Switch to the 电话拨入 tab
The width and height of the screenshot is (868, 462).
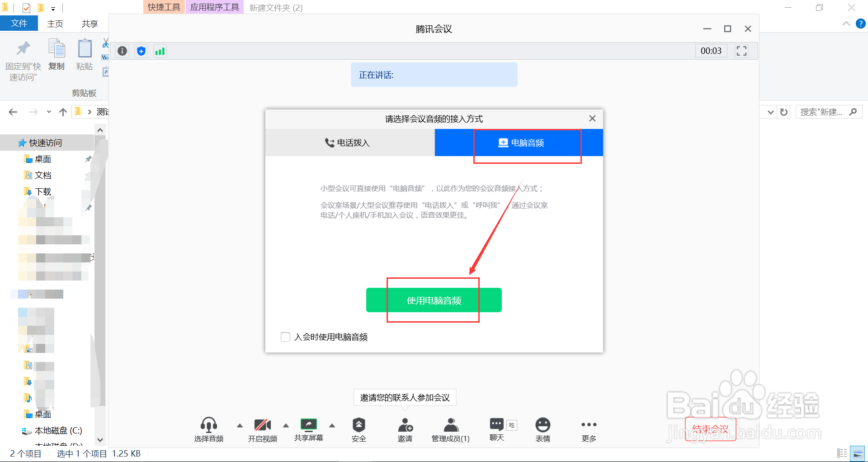[349, 143]
